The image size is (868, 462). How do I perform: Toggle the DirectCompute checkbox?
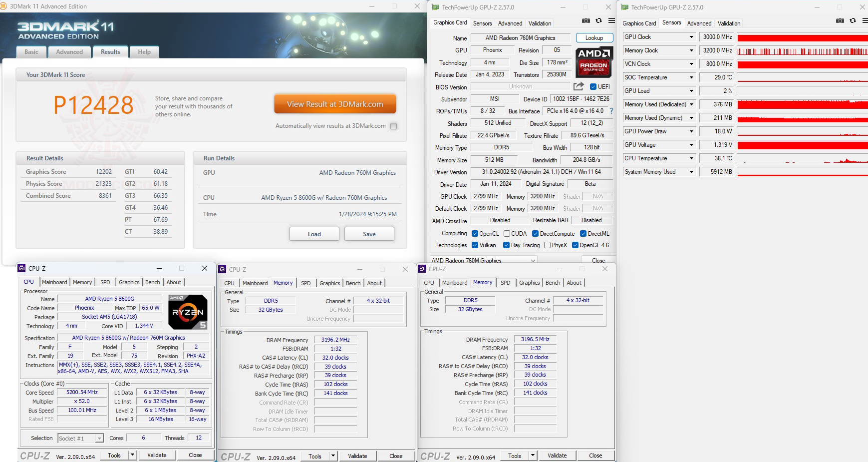tap(536, 234)
